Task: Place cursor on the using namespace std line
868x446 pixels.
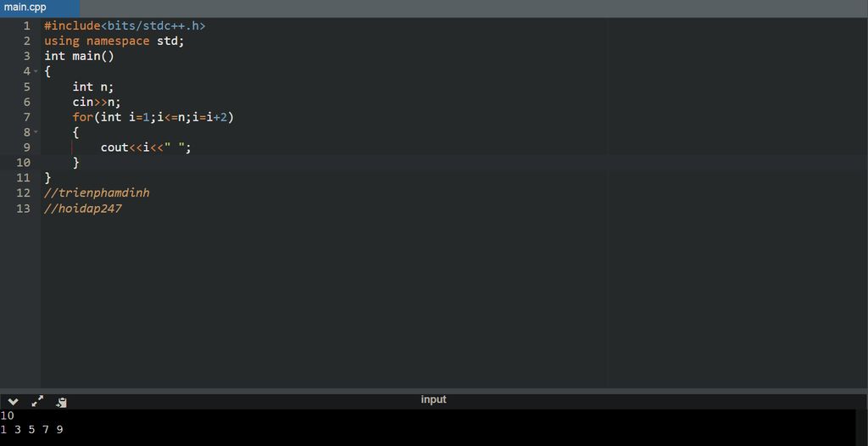Action: 114,41
